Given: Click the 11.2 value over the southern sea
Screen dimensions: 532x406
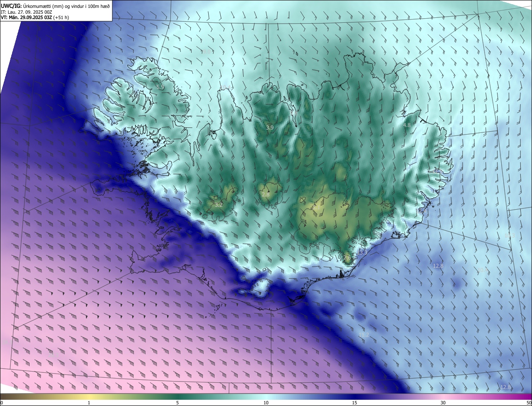Looking at the screenshot, I should [x=364, y=335].
